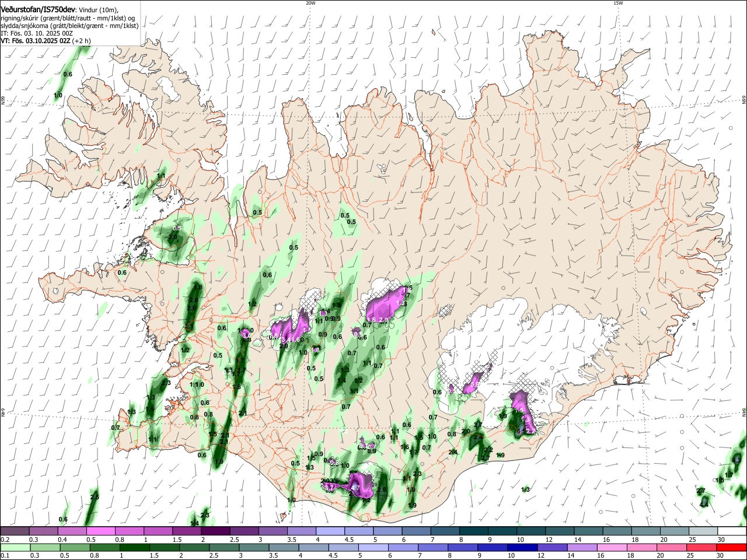This screenshot has height=560, width=747.
Task: Click the 30 label under the white snow swatch
Action: pos(721,540)
